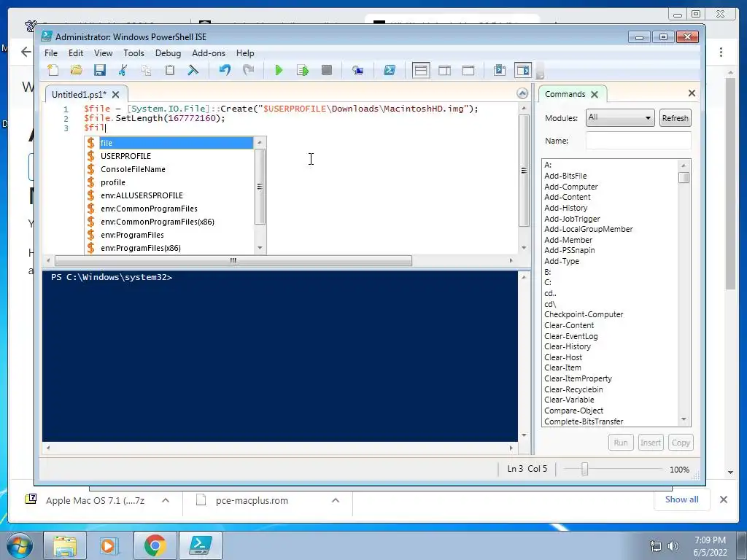The height and width of the screenshot is (560, 747).
Task: Select Compare-Object command
Action: coord(573,411)
